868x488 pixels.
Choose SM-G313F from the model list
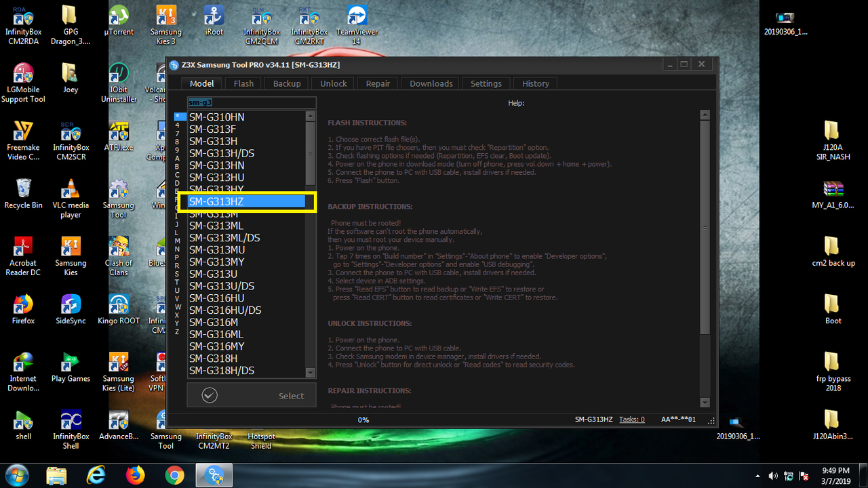[247, 129]
